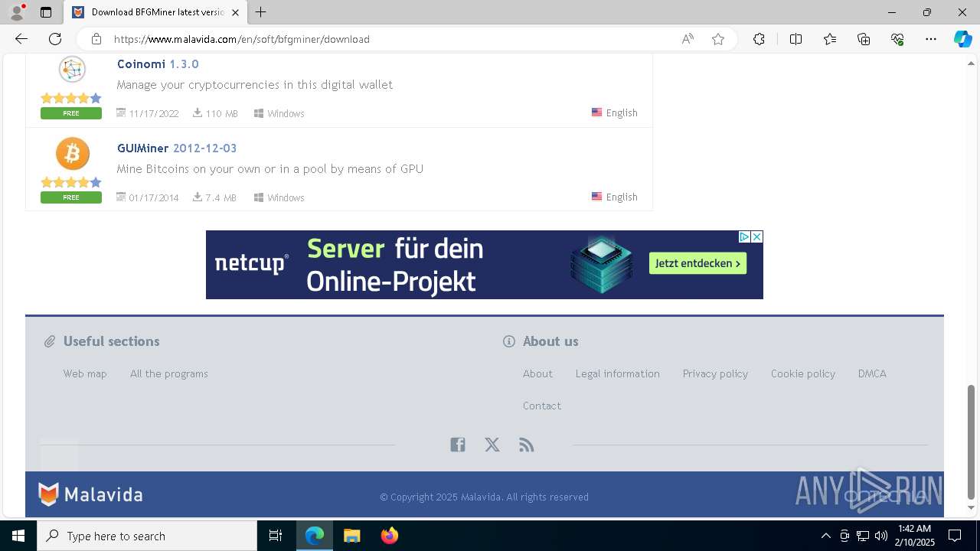Close the netcup advertisement

(756, 237)
